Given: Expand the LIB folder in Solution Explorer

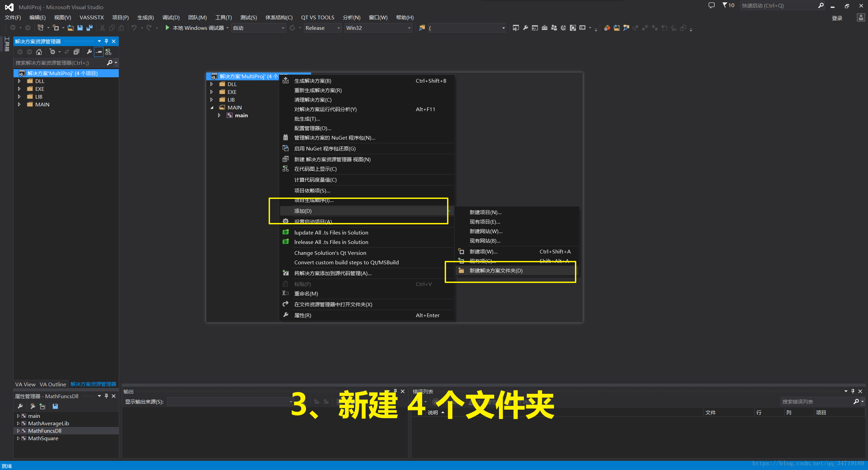Looking at the screenshot, I should click(19, 97).
